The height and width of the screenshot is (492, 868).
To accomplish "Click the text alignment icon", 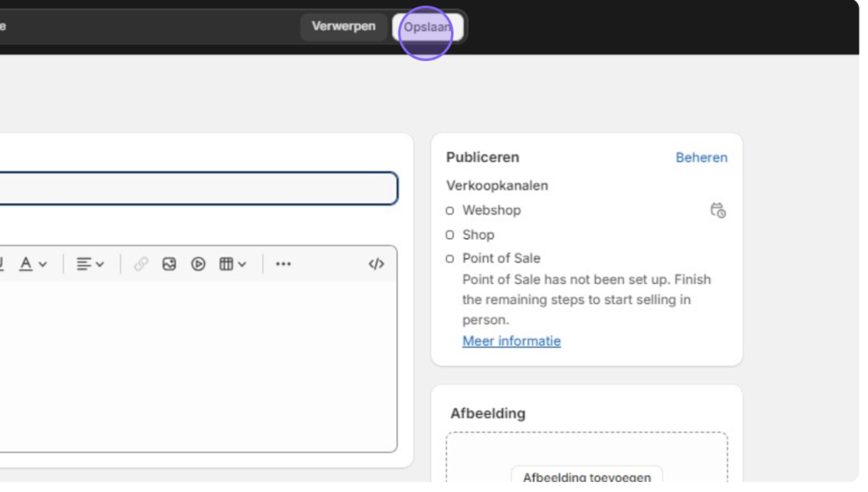I will [x=84, y=263].
